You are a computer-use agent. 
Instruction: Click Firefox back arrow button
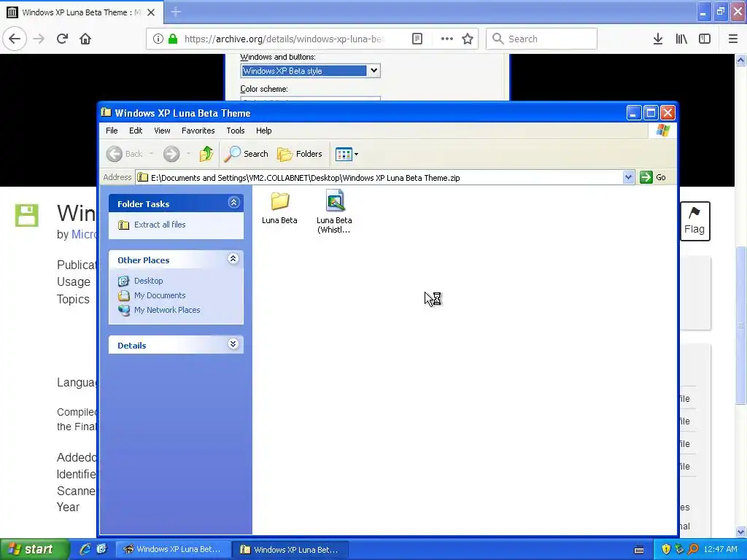[15, 39]
